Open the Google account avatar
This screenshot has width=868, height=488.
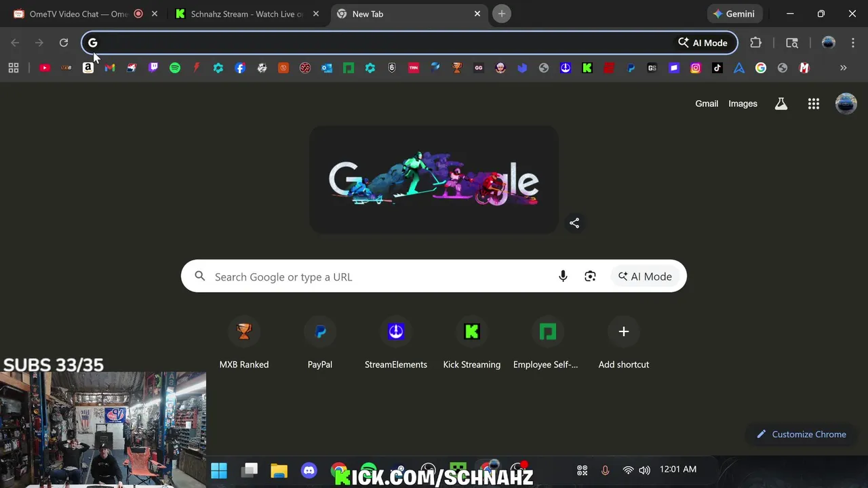pyautogui.click(x=846, y=104)
